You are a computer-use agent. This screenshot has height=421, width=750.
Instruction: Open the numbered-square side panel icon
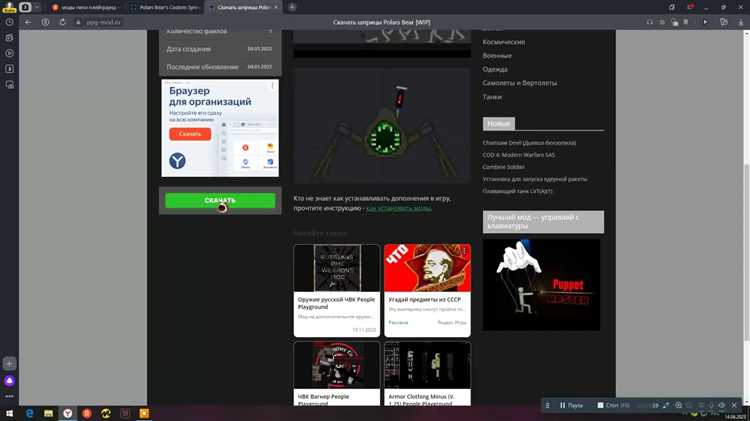click(9, 69)
